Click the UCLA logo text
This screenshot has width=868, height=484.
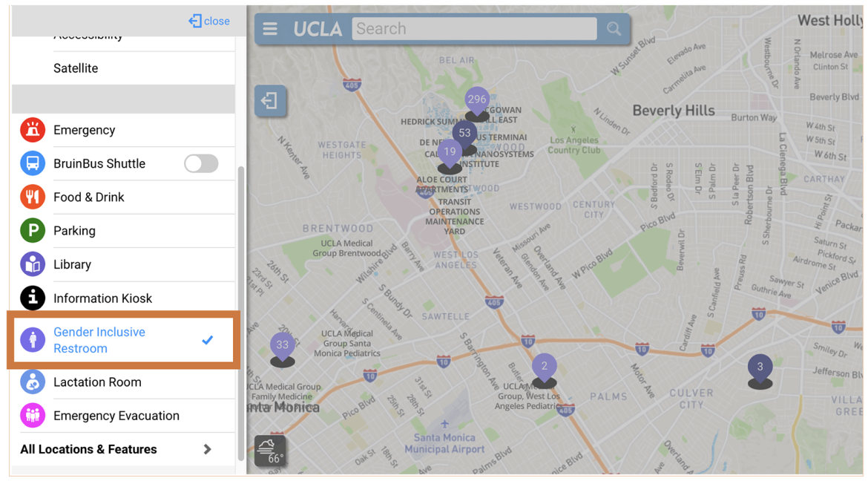(x=318, y=29)
